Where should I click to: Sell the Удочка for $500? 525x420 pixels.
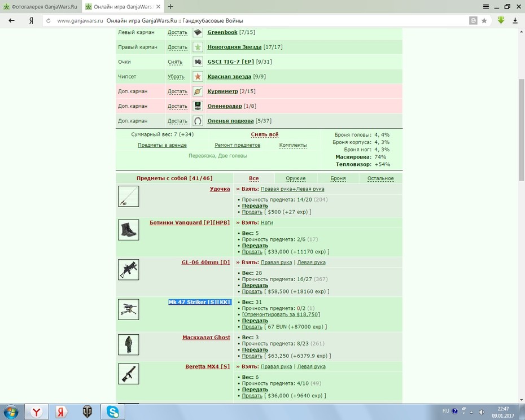(x=252, y=212)
